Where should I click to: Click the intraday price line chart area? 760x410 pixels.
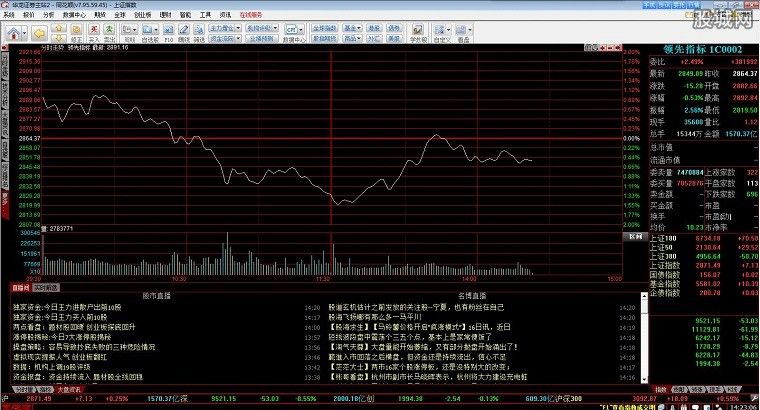[300, 150]
